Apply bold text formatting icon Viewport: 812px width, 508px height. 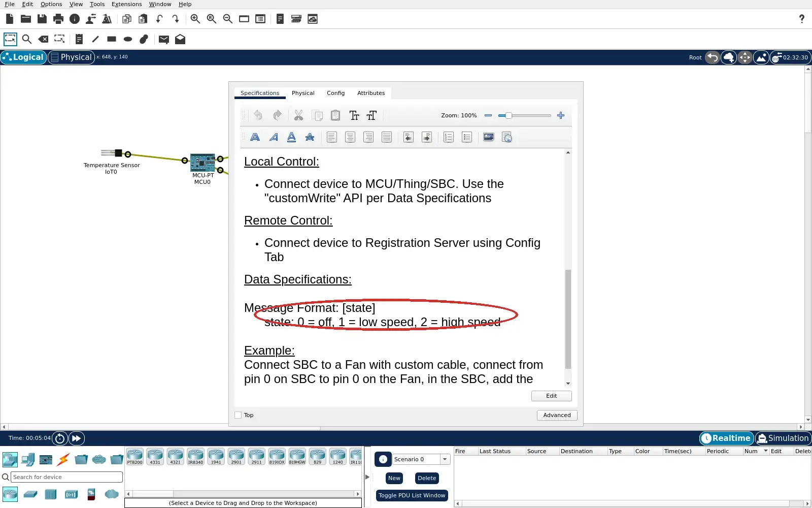[x=255, y=137]
